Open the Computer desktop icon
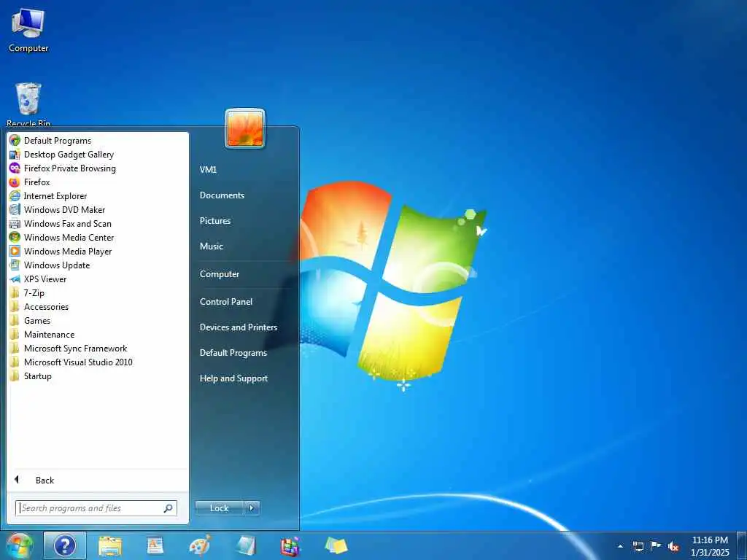This screenshot has height=560, width=747. coord(28,31)
